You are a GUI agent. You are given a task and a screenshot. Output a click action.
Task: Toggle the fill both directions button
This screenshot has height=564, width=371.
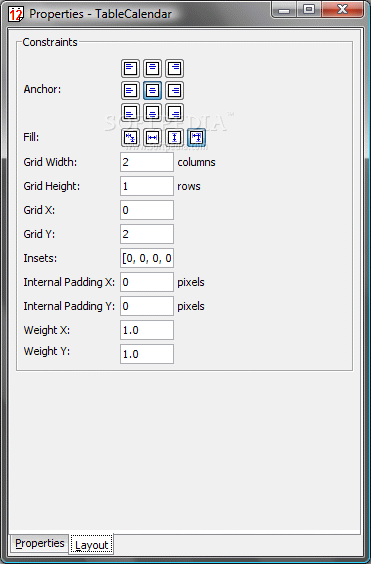pyautogui.click(x=197, y=137)
